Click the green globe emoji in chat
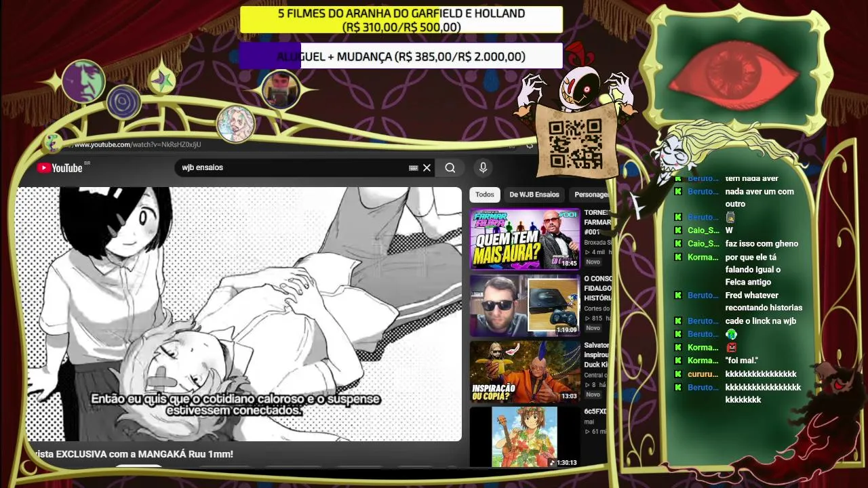Screen dimensions: 868x488 click(731, 334)
